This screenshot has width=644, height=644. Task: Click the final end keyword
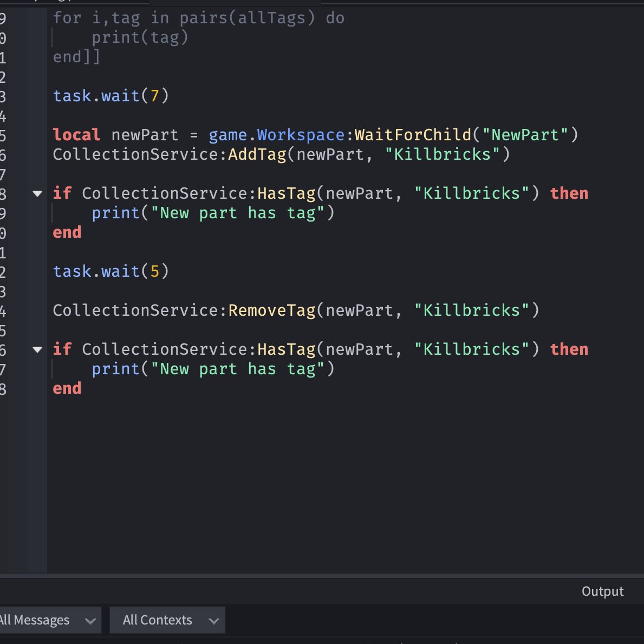point(67,388)
